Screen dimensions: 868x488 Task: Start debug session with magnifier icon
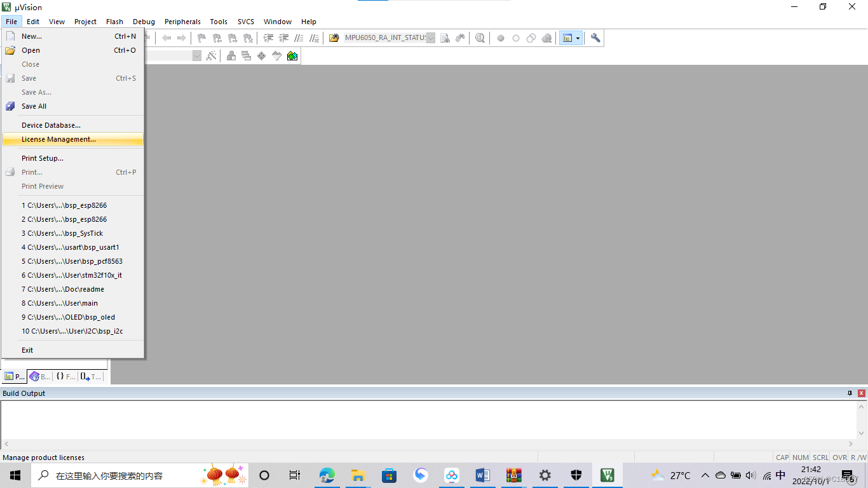[x=480, y=38]
